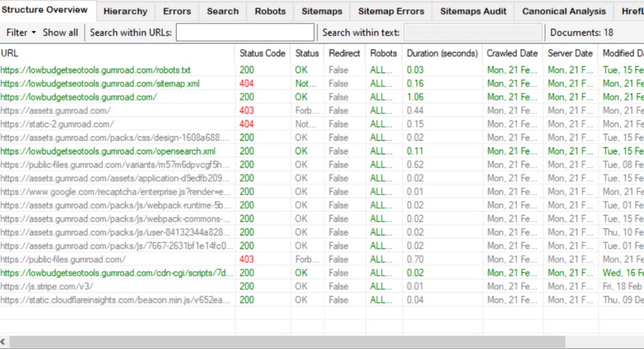Sort by the Redirect column header
The image size is (644, 349).
click(x=345, y=53)
